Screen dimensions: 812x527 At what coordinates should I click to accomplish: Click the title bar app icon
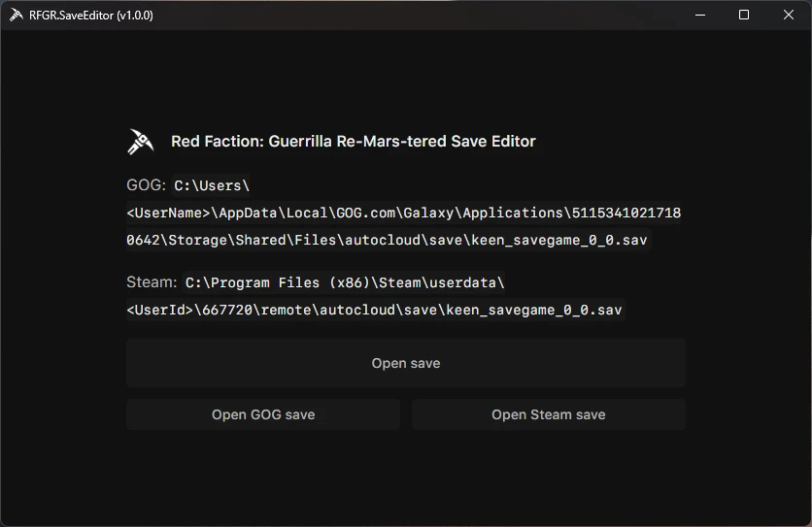(17, 15)
